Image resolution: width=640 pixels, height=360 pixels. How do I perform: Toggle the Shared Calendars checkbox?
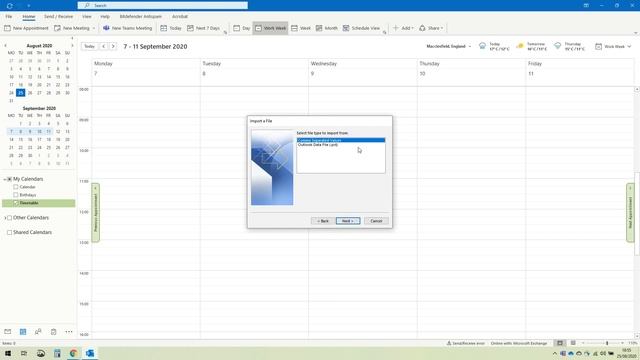point(9,232)
